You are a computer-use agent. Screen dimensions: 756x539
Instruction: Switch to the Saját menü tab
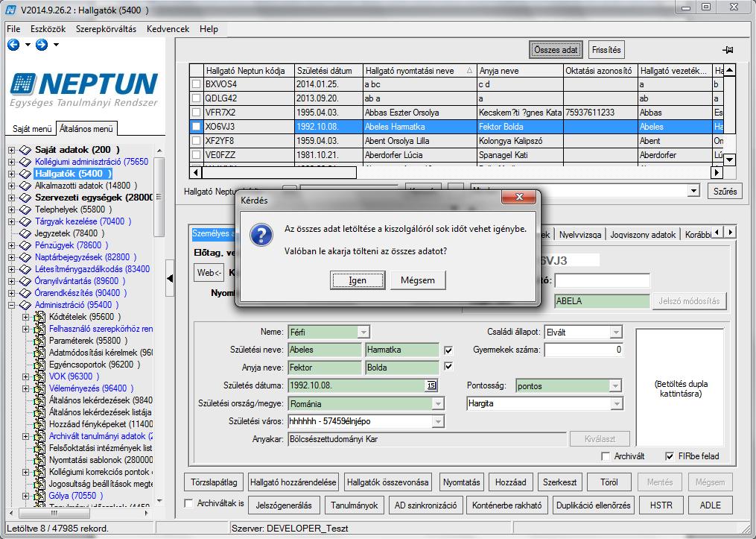pos(32,129)
